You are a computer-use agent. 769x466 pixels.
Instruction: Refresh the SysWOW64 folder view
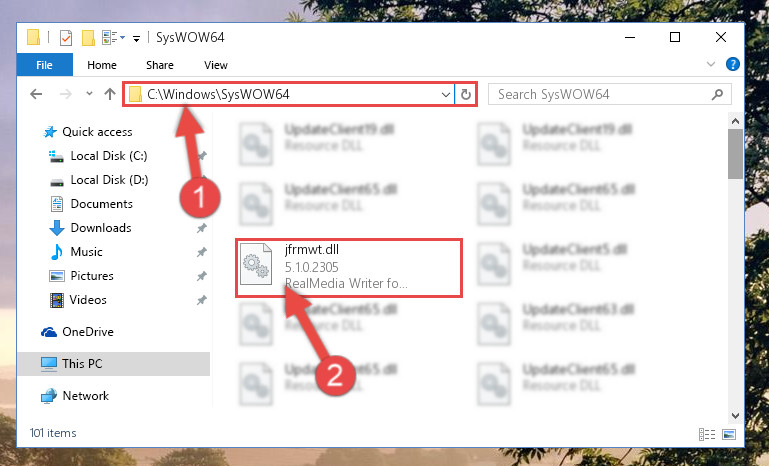click(466, 94)
